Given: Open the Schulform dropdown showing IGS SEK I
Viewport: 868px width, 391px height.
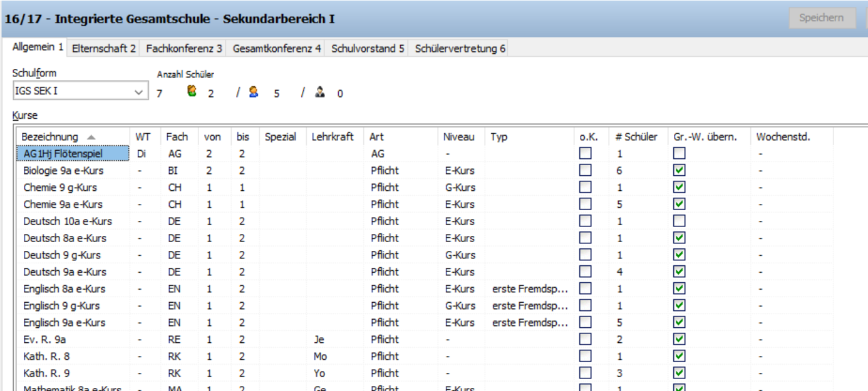Looking at the screenshot, I should [x=79, y=91].
